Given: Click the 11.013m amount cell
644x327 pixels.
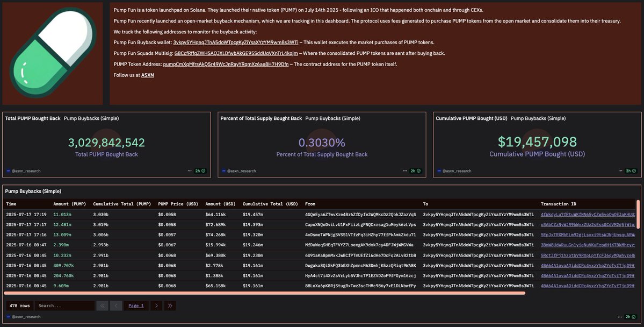Looking at the screenshot, I should click(62, 214).
